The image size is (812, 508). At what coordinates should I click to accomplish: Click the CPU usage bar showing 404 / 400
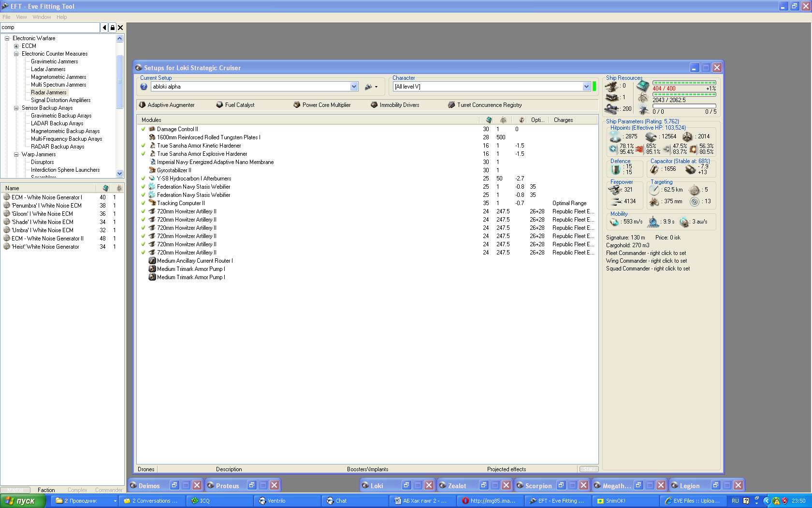coord(684,83)
